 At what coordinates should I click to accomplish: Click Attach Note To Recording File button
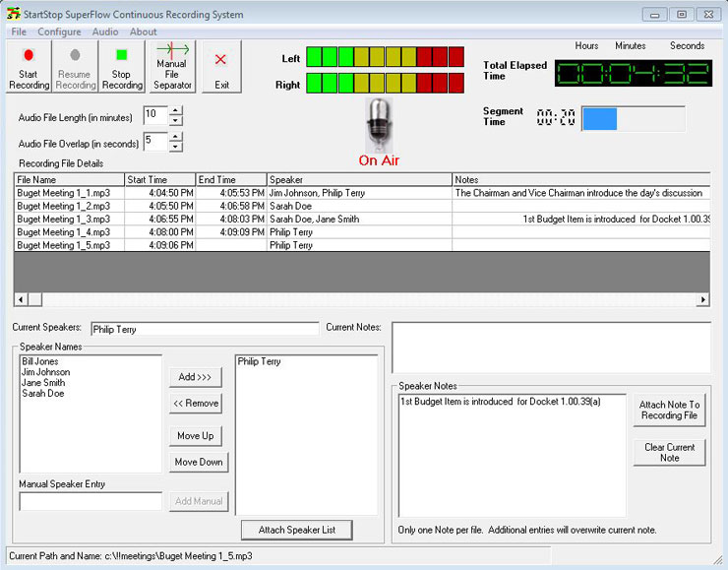coord(670,411)
